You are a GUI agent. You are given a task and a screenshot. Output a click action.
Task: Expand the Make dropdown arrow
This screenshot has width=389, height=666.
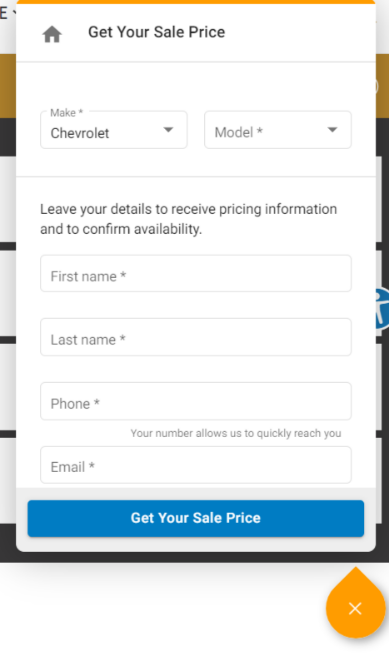[x=169, y=130]
